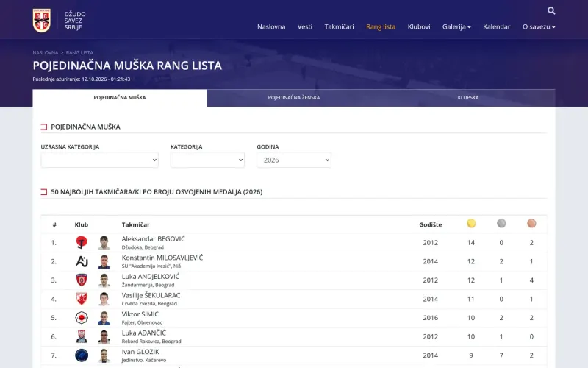View Viktor Simic's photo thumbnail

pos(104,318)
